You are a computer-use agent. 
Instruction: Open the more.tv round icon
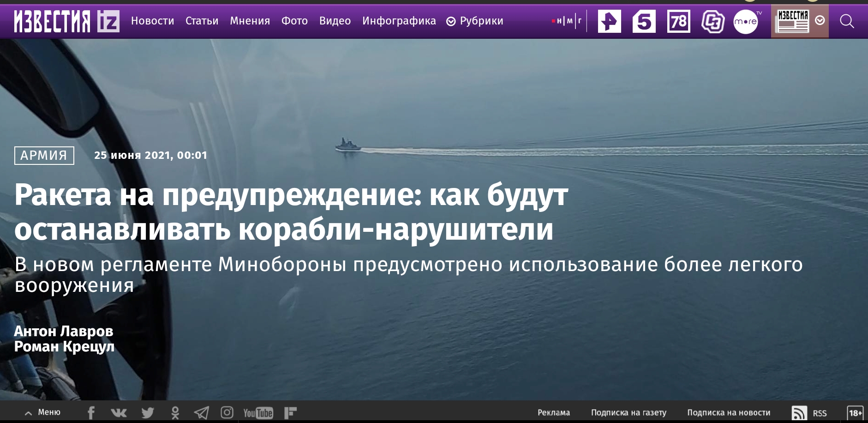tap(747, 21)
